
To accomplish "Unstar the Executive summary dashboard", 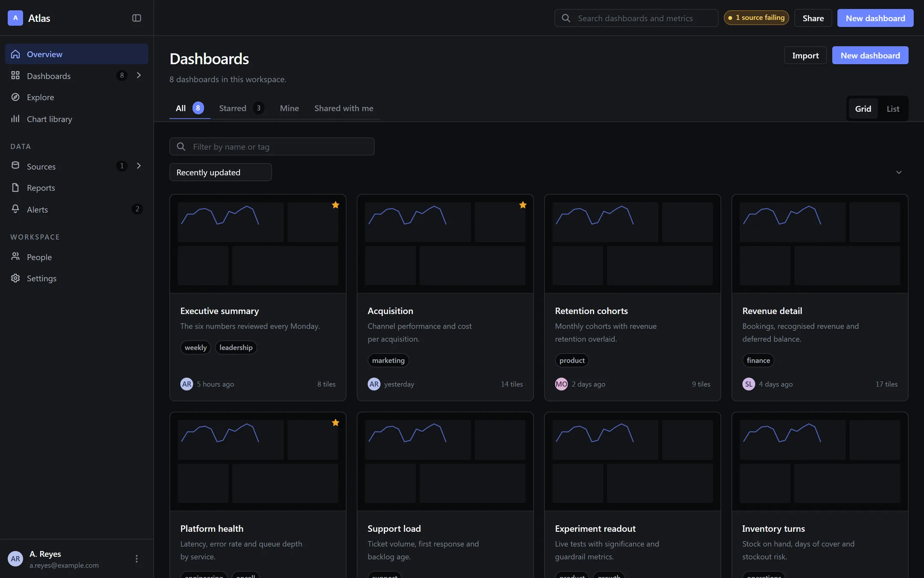I will (335, 205).
